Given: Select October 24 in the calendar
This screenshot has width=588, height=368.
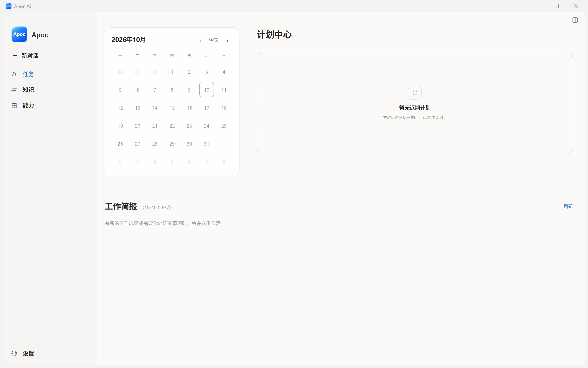Looking at the screenshot, I should click(x=207, y=126).
